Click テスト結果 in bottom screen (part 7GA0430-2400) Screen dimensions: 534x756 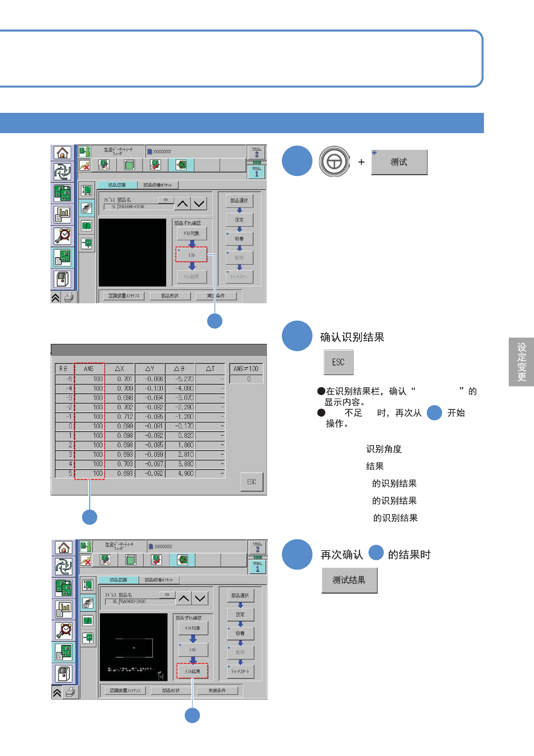point(193,671)
